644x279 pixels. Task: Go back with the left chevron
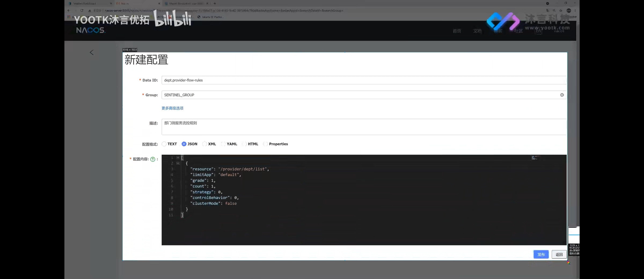(x=92, y=52)
